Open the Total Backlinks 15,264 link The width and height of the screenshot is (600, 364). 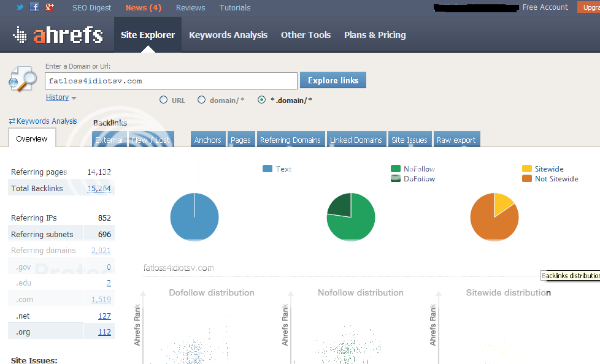pos(99,188)
